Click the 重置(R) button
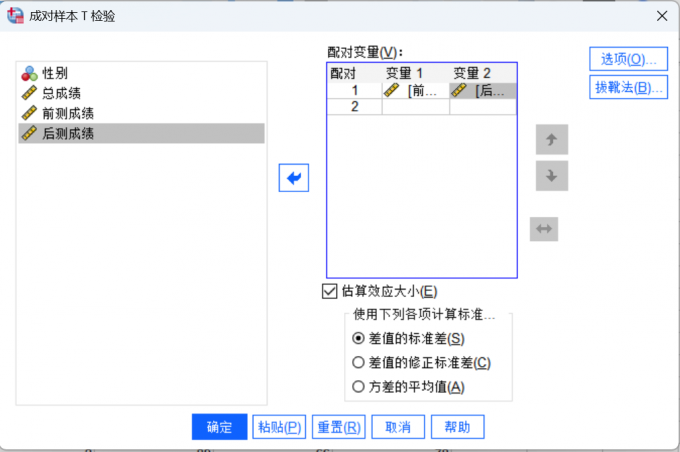This screenshot has width=680, height=452. point(339,427)
